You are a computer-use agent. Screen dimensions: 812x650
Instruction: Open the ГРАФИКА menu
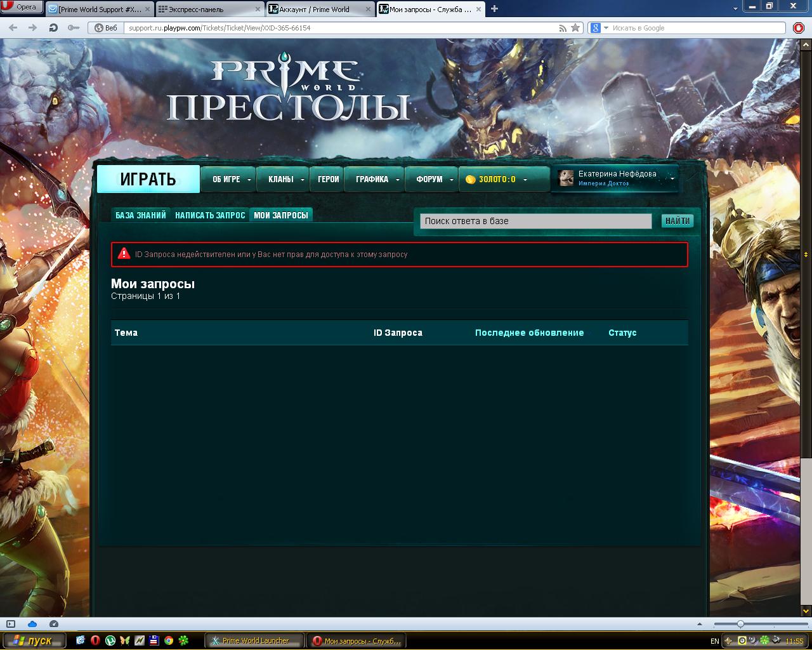pyautogui.click(x=372, y=180)
